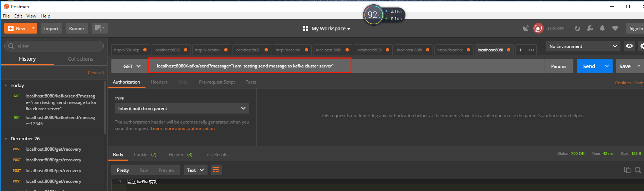Open the response Headers (3) tab
This screenshot has width=644, height=191.
tap(180, 155)
